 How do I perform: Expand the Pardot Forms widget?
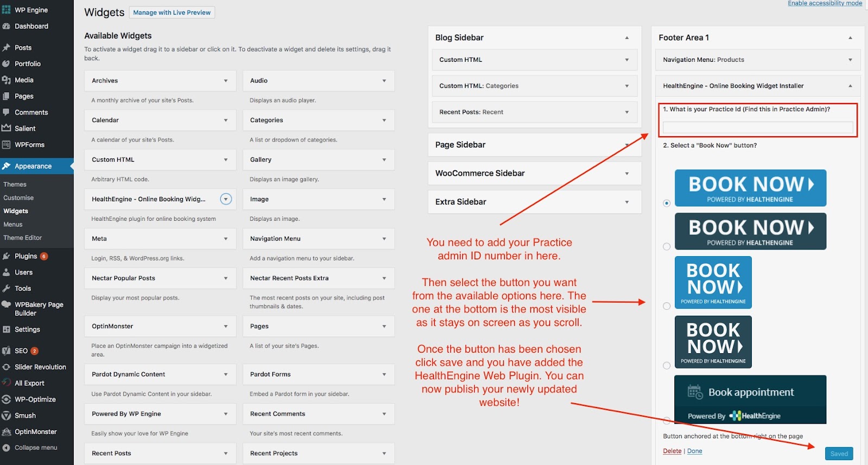[384, 374]
